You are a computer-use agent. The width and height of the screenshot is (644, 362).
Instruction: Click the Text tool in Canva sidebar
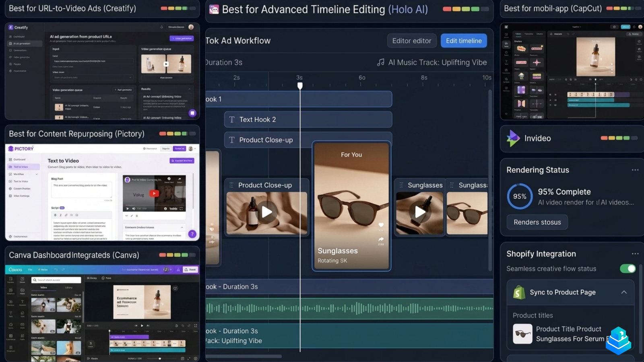[11, 314]
